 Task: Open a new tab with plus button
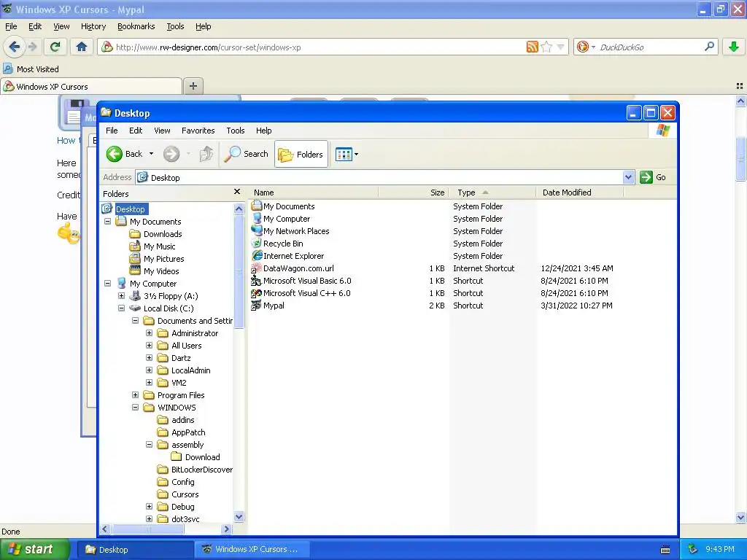(x=193, y=86)
